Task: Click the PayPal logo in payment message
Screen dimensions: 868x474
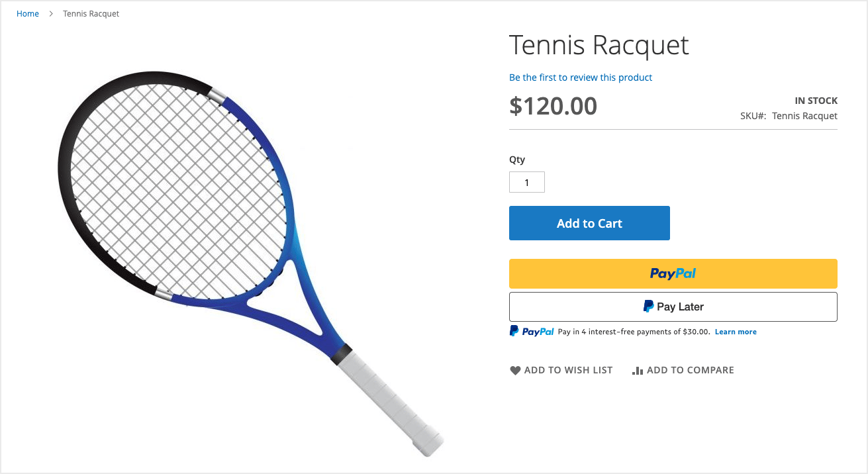Action: click(532, 332)
